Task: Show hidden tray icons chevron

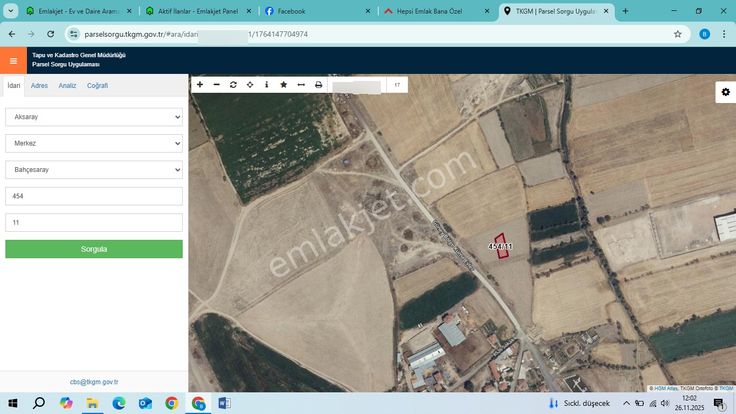Action: (626, 403)
